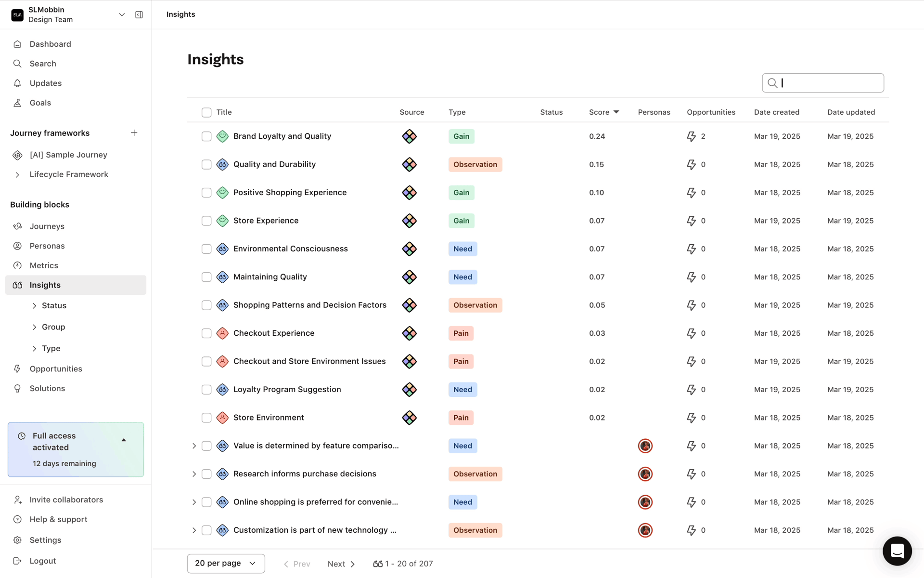The width and height of the screenshot is (924, 578).
Task: Focus the insights search field
Action: tap(823, 83)
